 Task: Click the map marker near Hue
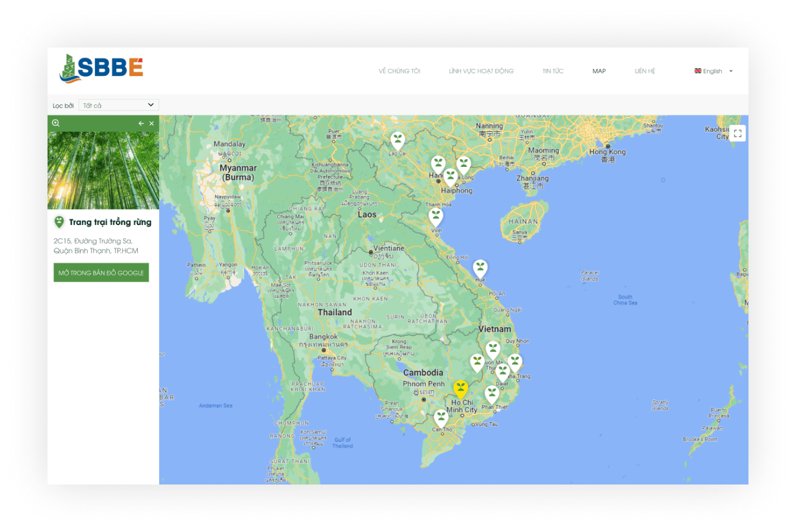point(480,268)
